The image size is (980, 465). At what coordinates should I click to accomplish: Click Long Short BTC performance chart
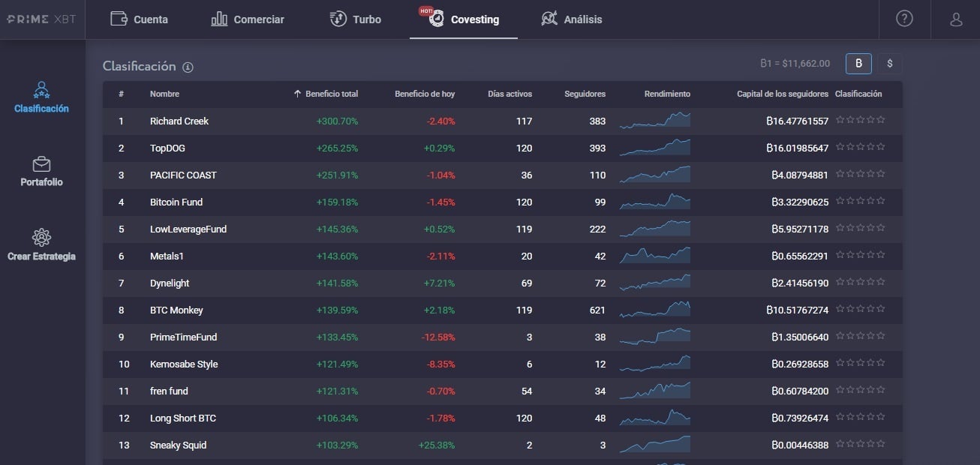point(654,417)
